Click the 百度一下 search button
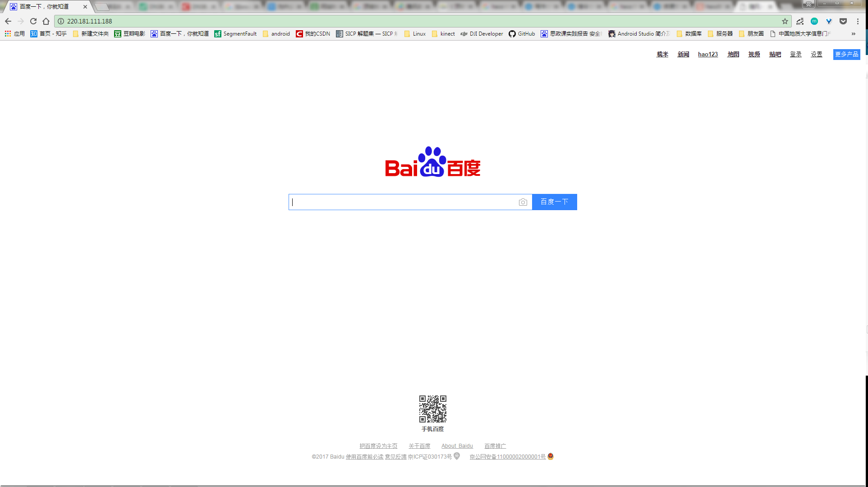This screenshot has width=868, height=487. (554, 202)
